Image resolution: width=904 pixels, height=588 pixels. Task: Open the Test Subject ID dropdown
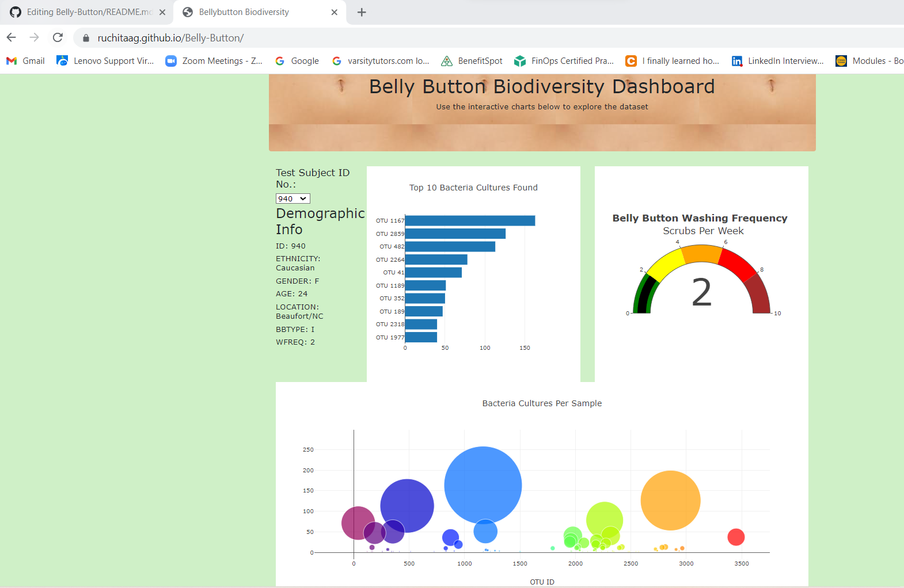coord(293,198)
